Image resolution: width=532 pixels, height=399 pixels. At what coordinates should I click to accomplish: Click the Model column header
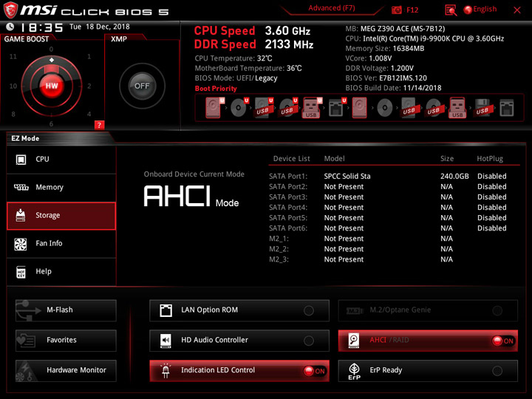click(x=334, y=158)
